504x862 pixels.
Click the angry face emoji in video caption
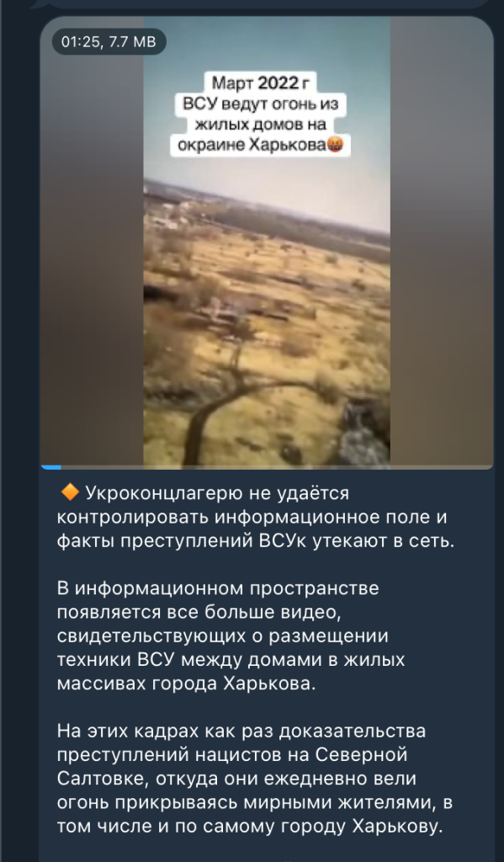click(335, 146)
